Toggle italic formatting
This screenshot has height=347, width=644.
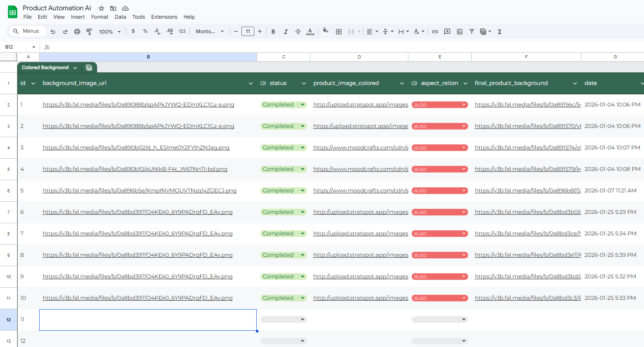pos(286,32)
